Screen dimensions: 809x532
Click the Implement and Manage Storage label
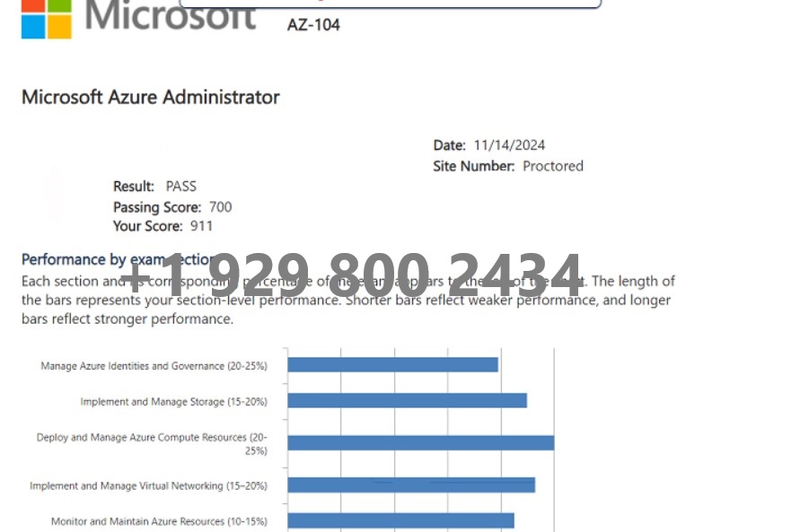(174, 402)
